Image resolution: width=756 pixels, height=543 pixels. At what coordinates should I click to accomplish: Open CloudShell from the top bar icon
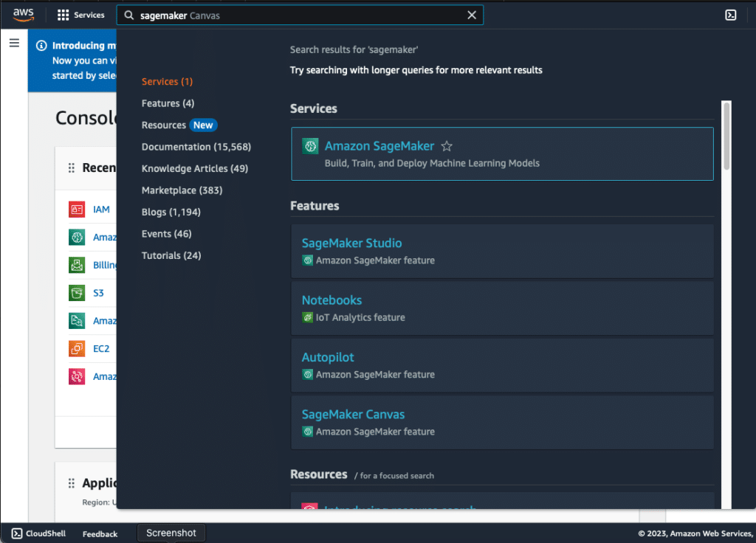730,15
